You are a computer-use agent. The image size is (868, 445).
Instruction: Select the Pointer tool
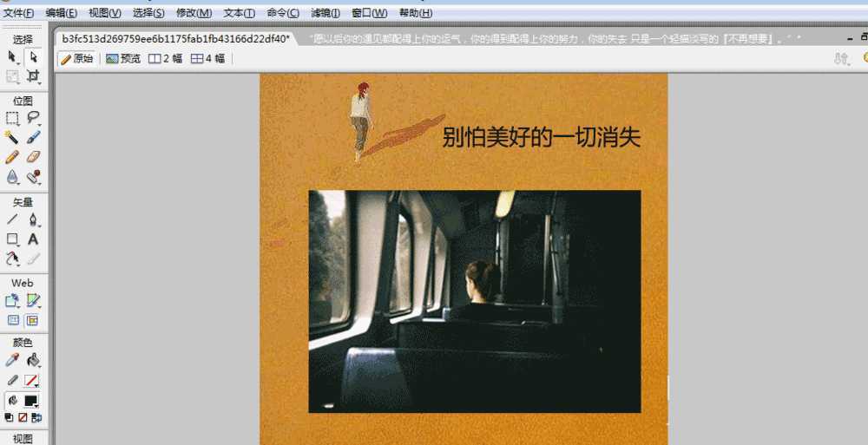pyautogui.click(x=13, y=56)
